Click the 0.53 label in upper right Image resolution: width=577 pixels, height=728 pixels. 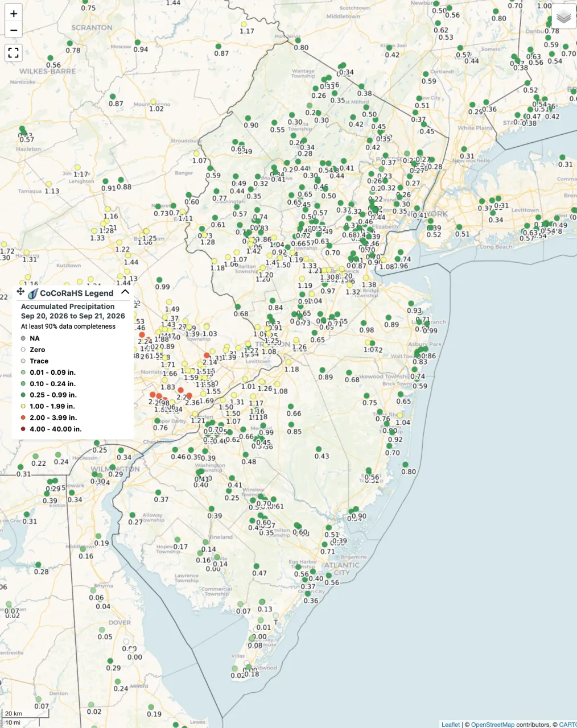tap(446, 38)
